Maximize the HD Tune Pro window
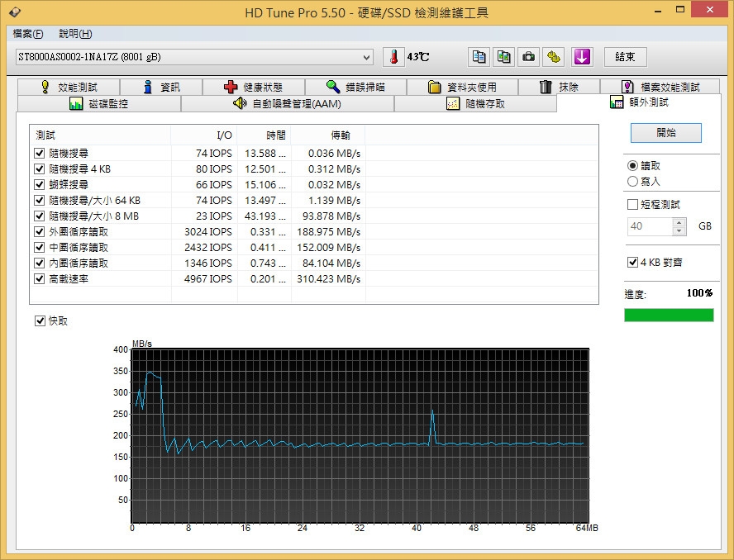Viewport: 734px width, 560px height. 680,10
